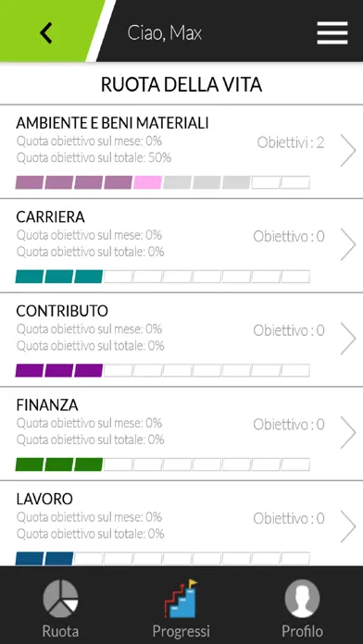Expand the Carriera row chevron

(348, 245)
